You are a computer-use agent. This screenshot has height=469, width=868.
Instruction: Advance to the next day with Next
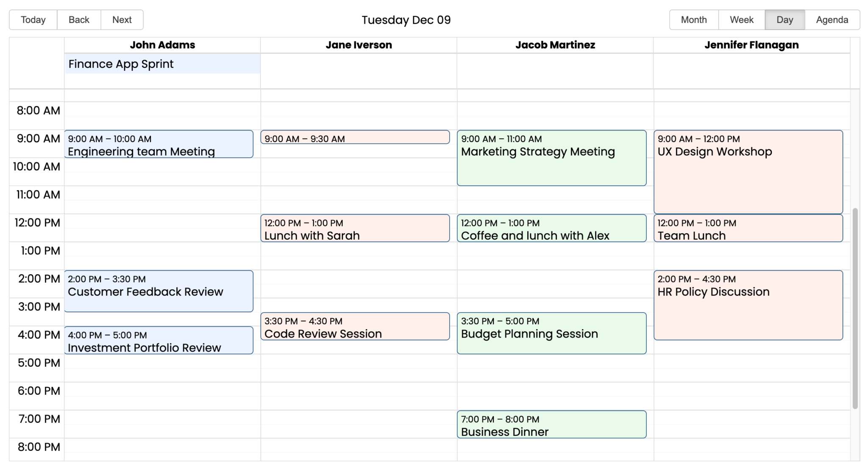122,20
